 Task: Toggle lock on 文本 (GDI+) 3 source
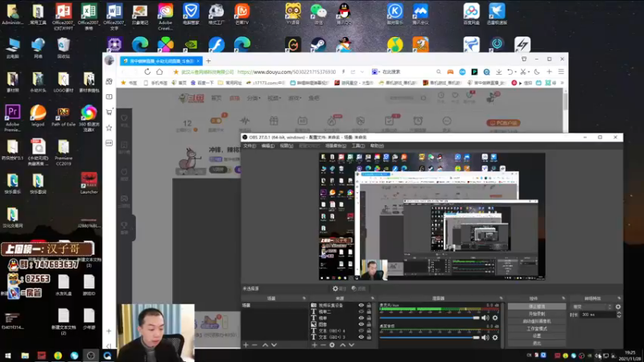pos(369,337)
